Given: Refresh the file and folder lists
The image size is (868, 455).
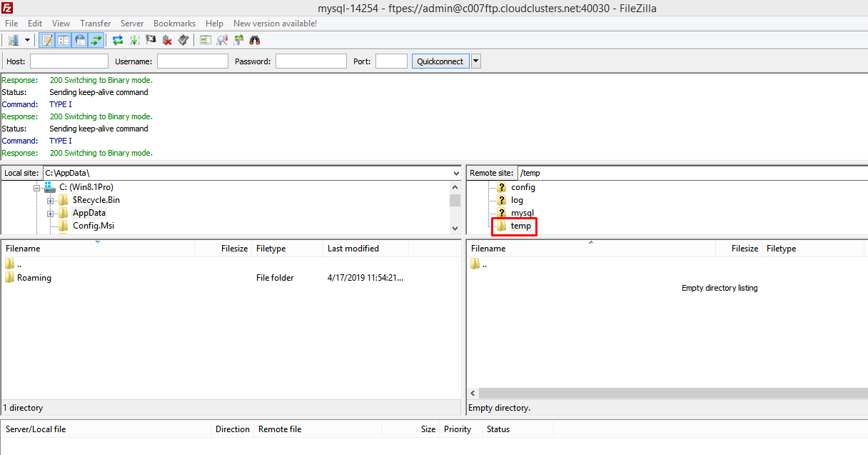Looking at the screenshot, I should 118,40.
